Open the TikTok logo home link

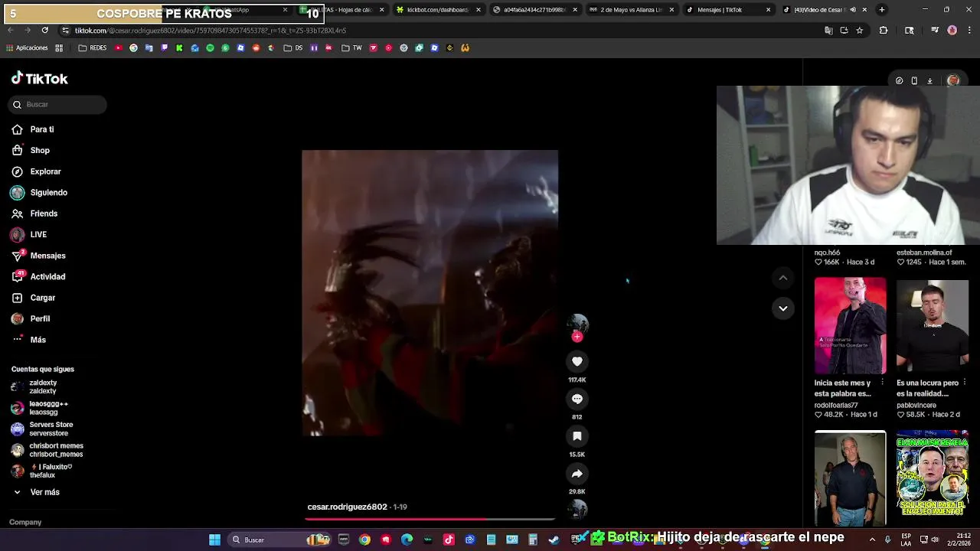[x=39, y=78]
